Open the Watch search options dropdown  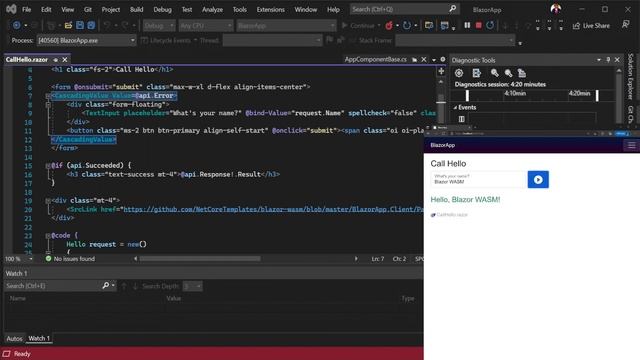tap(113, 286)
